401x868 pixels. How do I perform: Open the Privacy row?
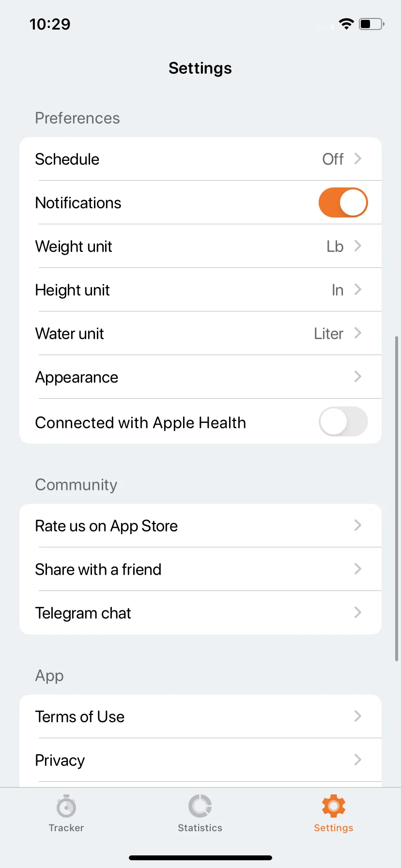click(x=200, y=760)
